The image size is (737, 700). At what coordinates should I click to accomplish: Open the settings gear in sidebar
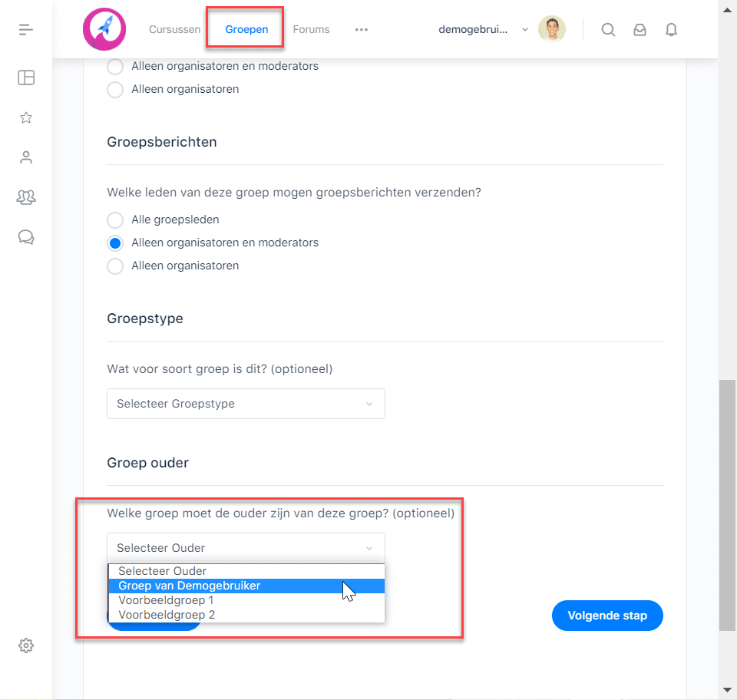[x=26, y=646]
